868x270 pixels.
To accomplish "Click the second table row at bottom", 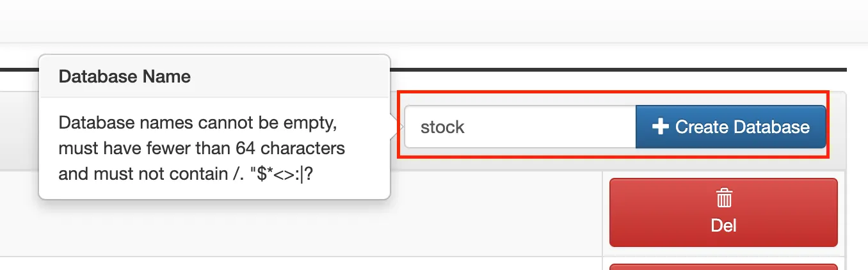I will point(301,264).
